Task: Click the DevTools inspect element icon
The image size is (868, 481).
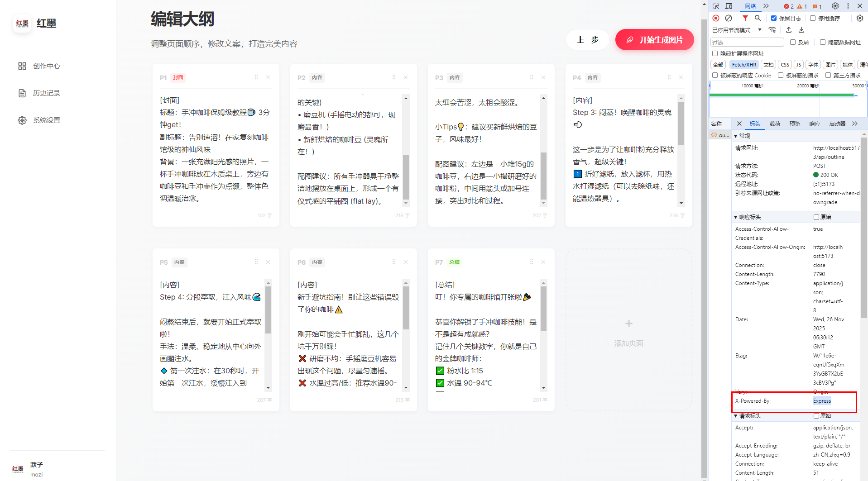Action: point(716,6)
